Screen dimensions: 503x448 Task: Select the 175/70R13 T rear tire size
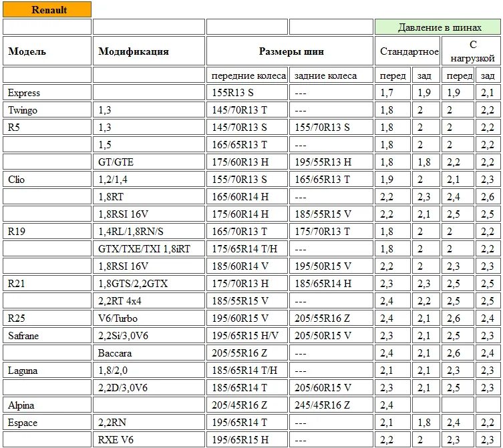coord(331,231)
